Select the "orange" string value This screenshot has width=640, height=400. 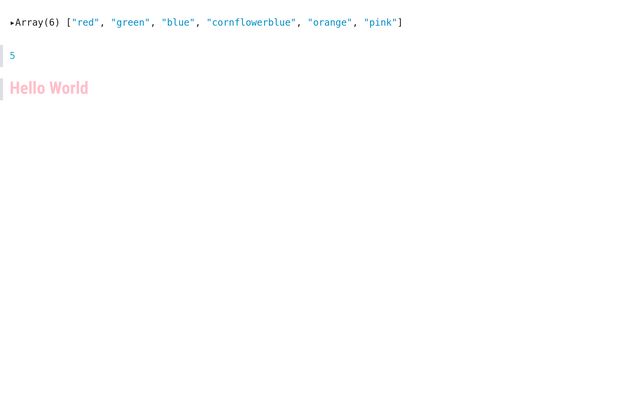[330, 22]
